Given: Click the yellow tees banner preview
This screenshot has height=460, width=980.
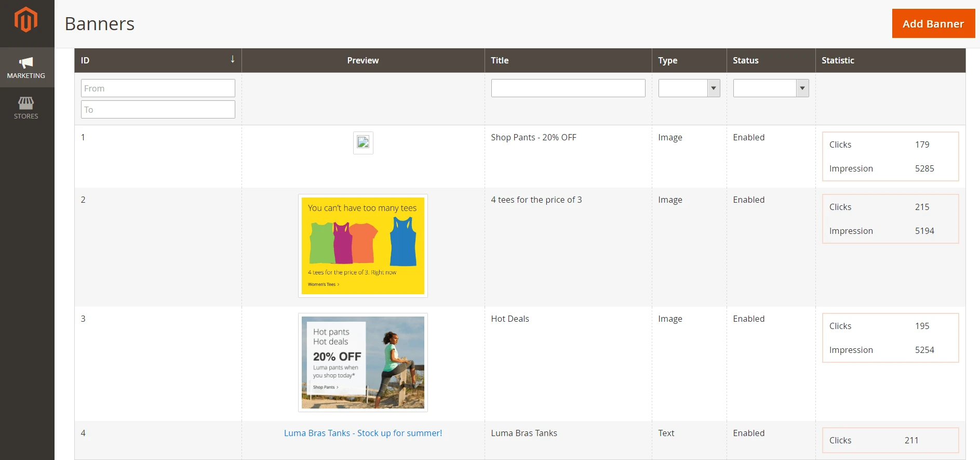Looking at the screenshot, I should coord(363,246).
